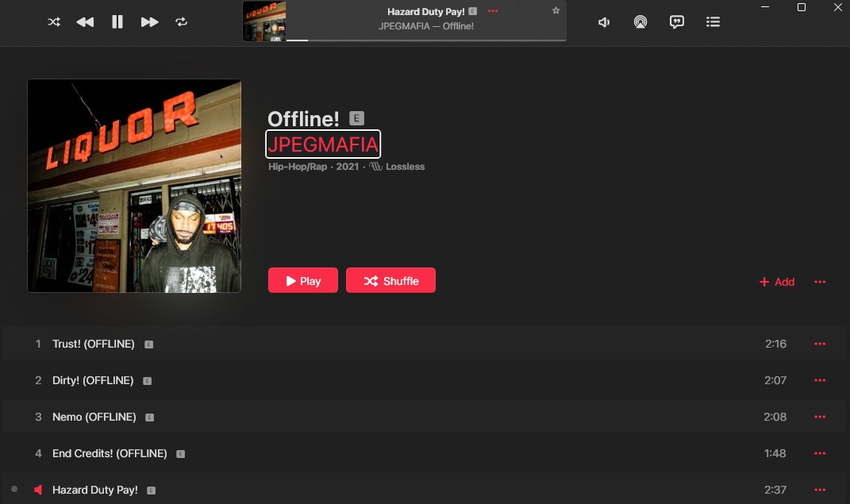Click the explicit badge next to the Offline! title
850x504 pixels.
(x=356, y=118)
